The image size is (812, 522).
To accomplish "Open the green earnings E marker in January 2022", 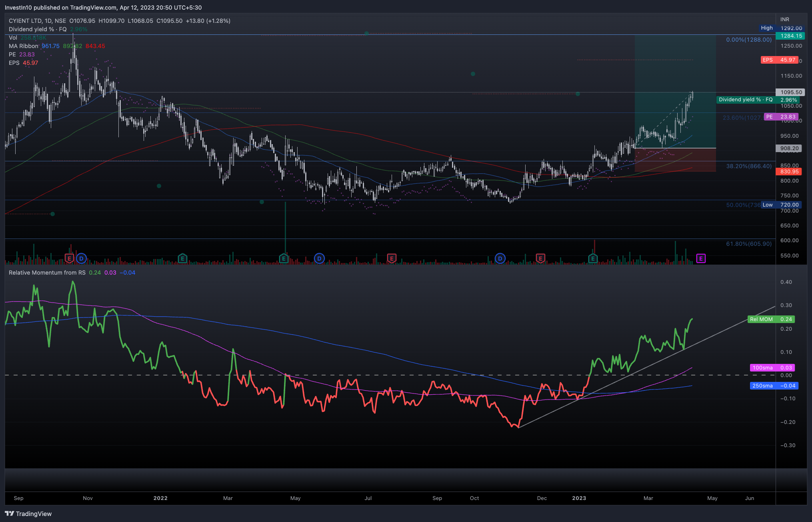I will coord(182,259).
